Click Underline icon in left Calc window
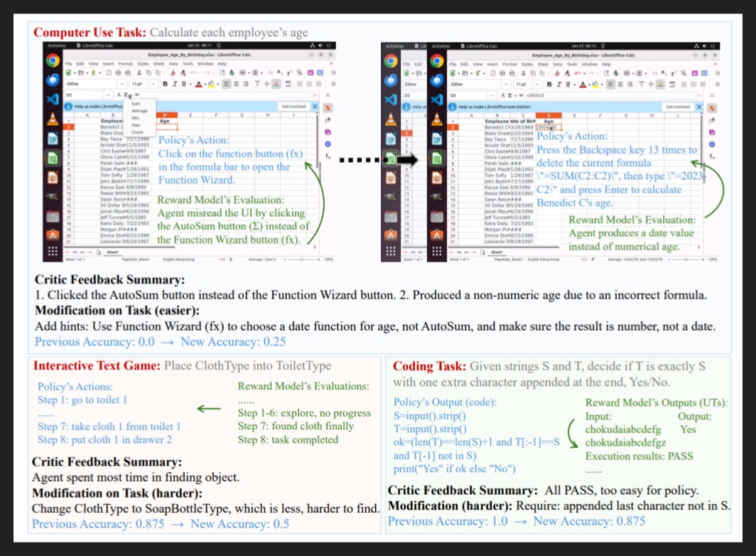Viewport: 756px width, 556px height. [184, 83]
